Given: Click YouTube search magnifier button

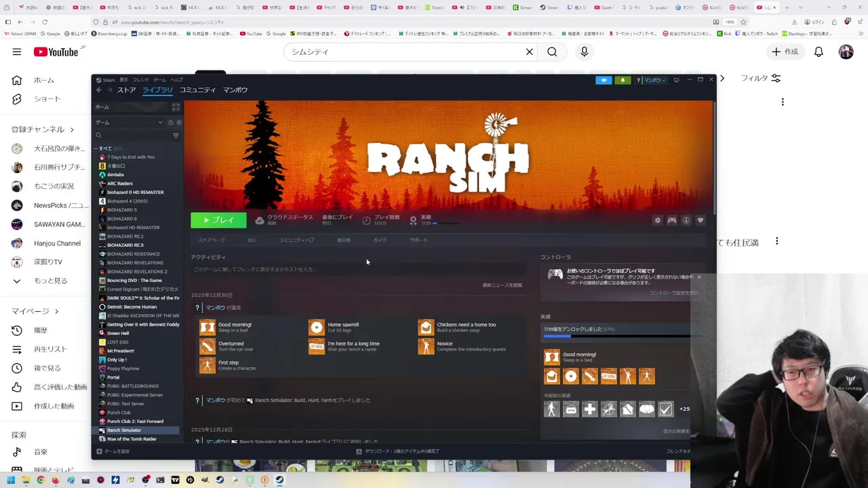Looking at the screenshot, I should (x=552, y=52).
